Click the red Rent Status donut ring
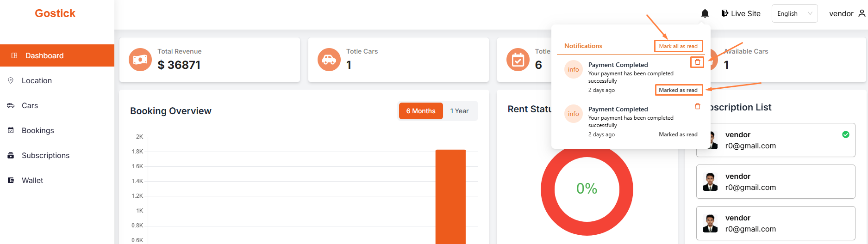The width and height of the screenshot is (868, 244). (x=548, y=189)
